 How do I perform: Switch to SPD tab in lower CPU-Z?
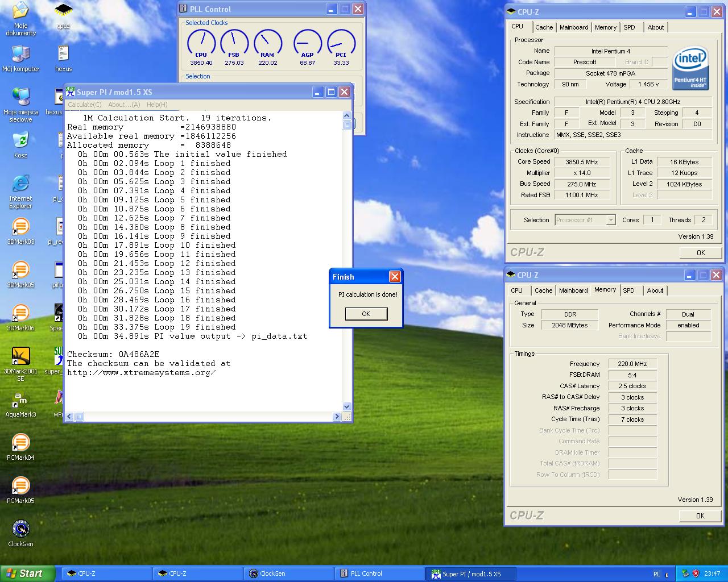[x=628, y=290]
